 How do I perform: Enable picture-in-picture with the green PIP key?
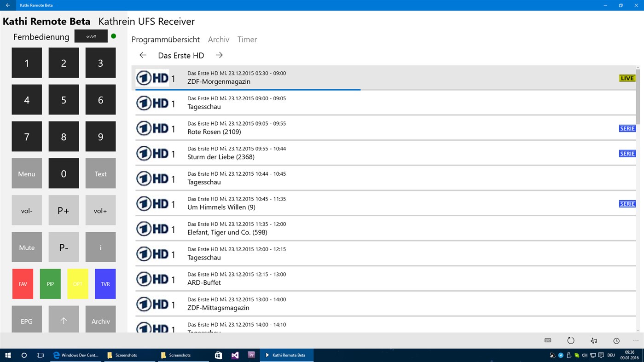click(50, 283)
